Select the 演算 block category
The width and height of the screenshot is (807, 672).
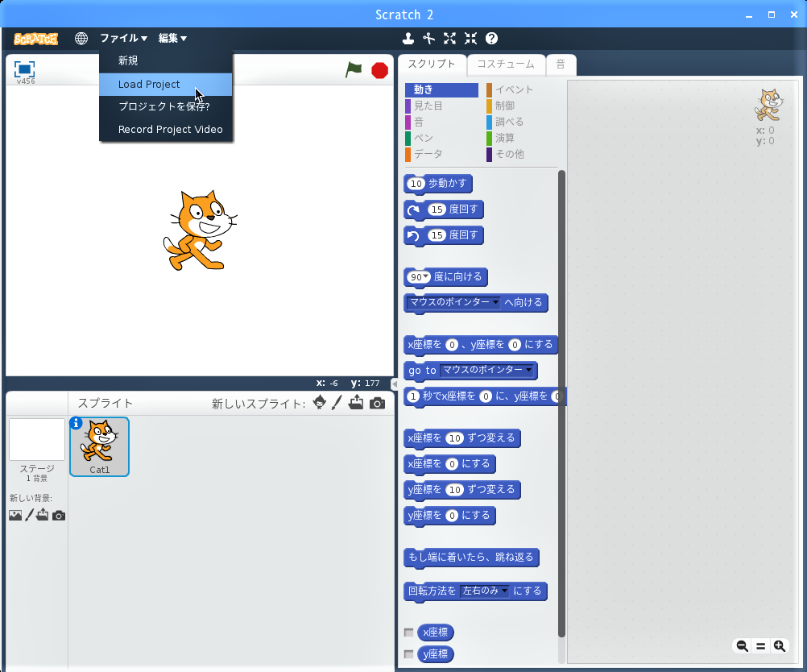coord(522,138)
